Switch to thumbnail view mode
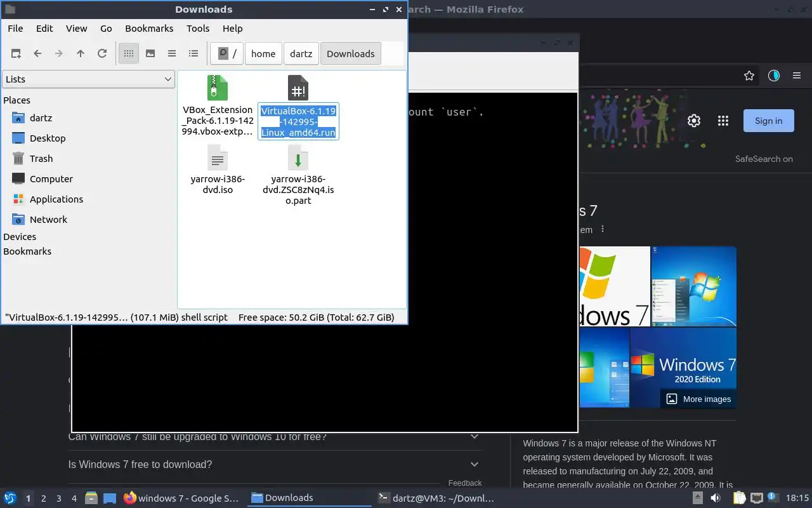812x508 pixels. (150, 54)
